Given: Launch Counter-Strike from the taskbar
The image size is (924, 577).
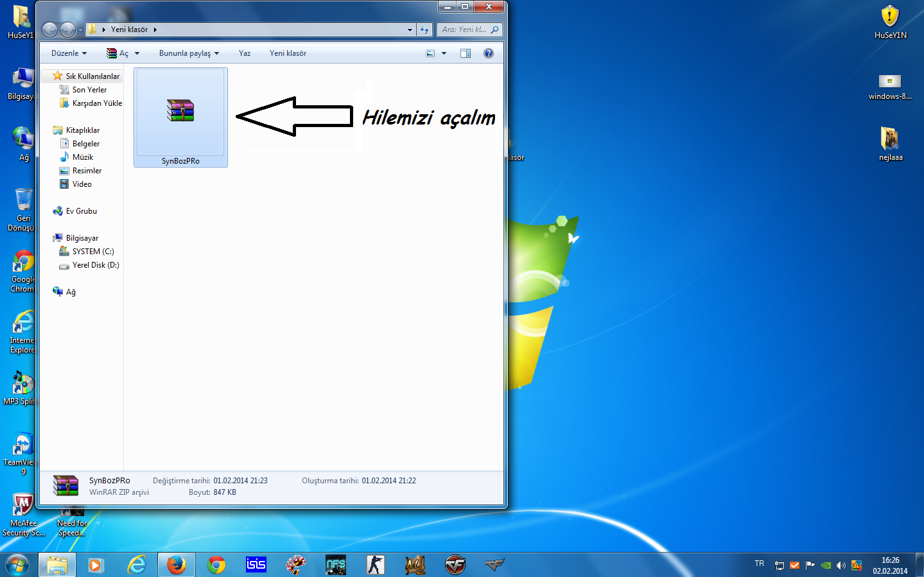Looking at the screenshot, I should coord(376,565).
